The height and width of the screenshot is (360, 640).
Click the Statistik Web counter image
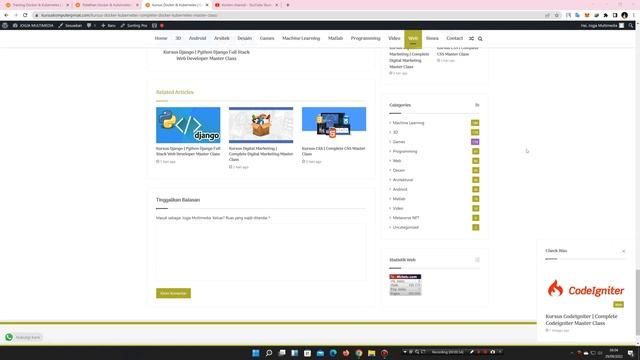(x=405, y=285)
